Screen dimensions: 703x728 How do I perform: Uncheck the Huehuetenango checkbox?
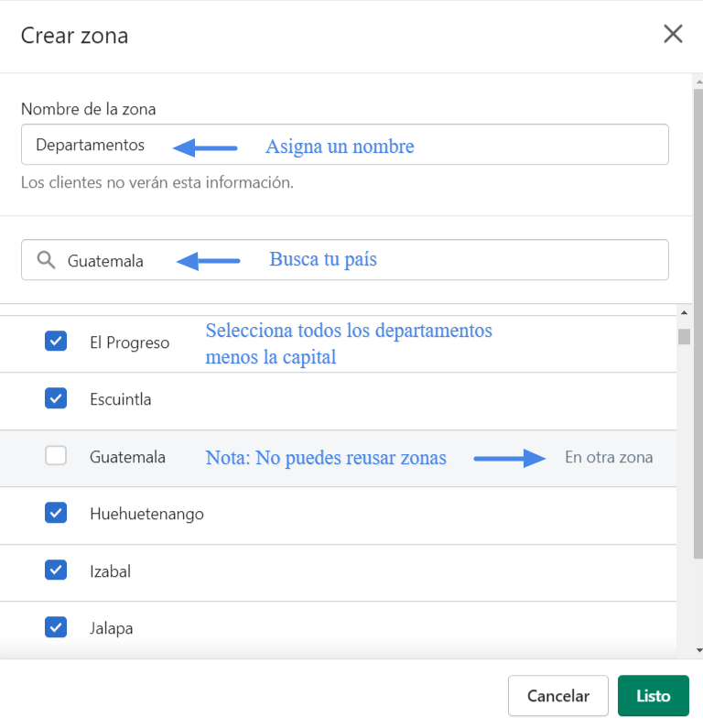pyautogui.click(x=56, y=513)
